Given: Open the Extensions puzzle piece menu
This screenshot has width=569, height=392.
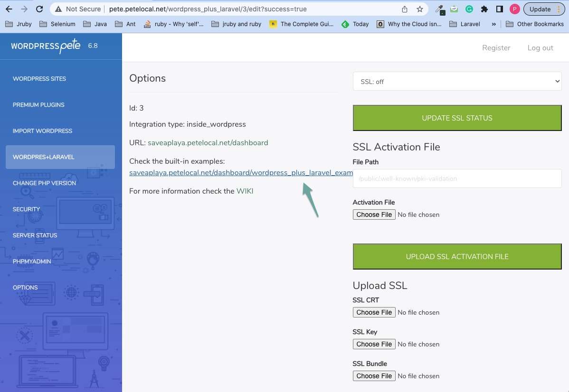Looking at the screenshot, I should pyautogui.click(x=484, y=9).
